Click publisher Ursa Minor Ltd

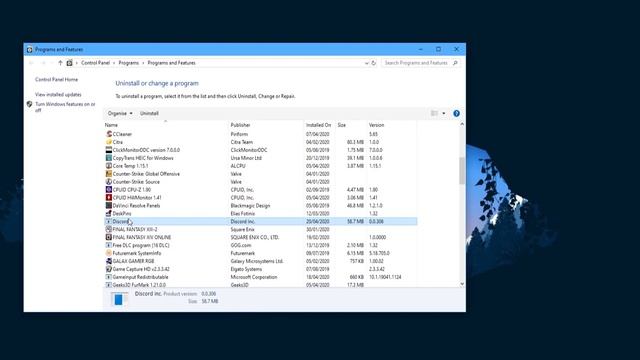click(246, 158)
